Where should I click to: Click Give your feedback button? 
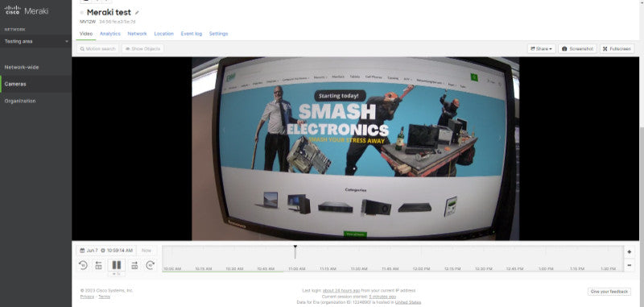pos(609,292)
